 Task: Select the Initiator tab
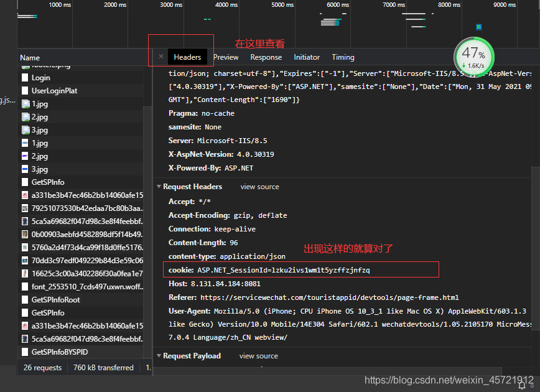pos(307,57)
